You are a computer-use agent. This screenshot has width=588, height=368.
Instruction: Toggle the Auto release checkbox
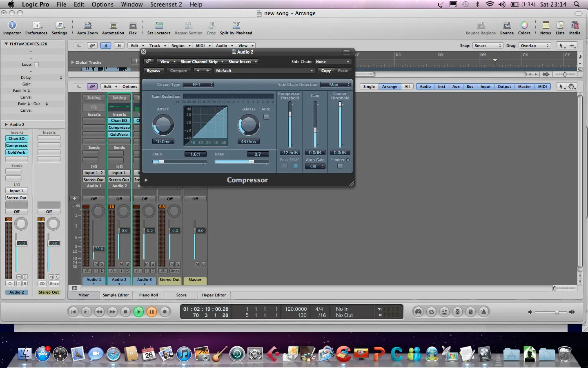pos(266,117)
